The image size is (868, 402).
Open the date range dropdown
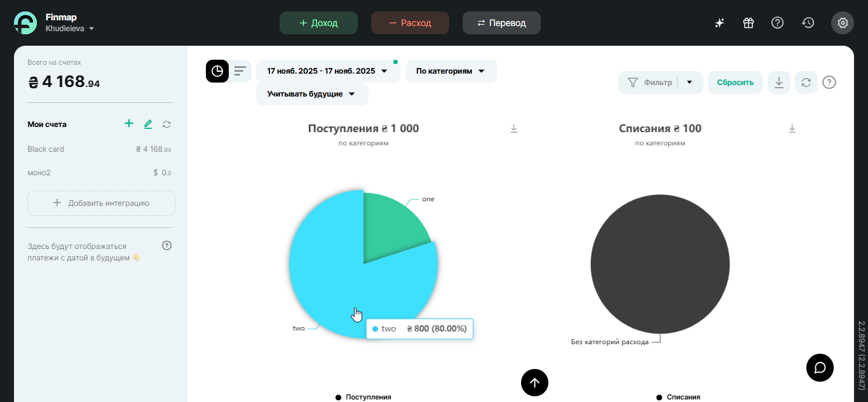(x=328, y=71)
